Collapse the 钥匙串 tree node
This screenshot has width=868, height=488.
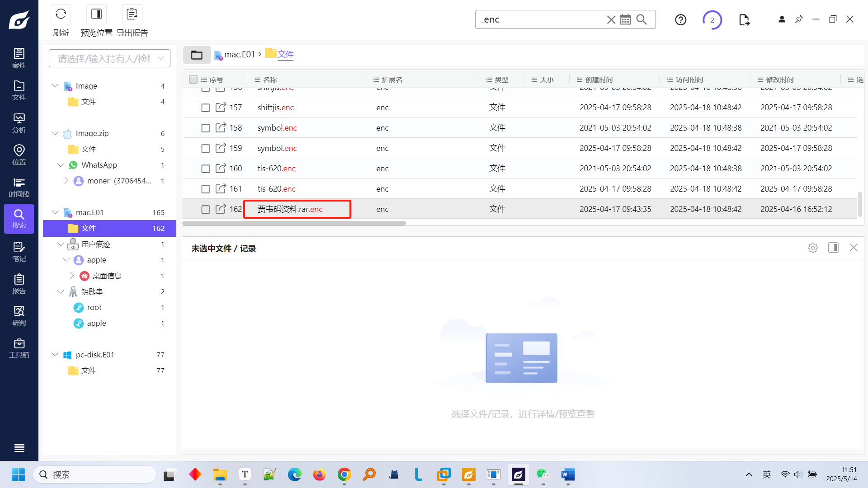(x=61, y=291)
